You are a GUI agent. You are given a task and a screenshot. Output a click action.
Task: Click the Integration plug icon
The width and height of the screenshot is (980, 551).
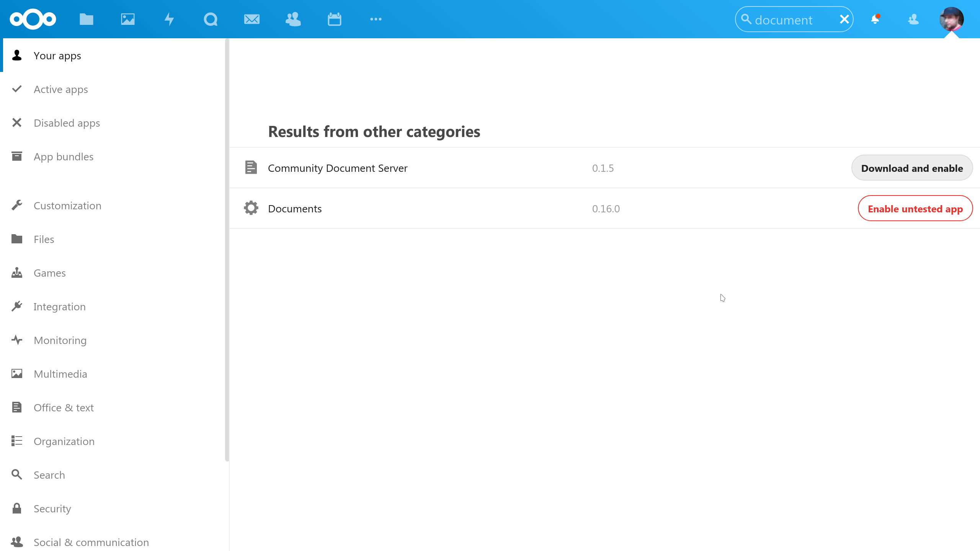click(x=17, y=306)
